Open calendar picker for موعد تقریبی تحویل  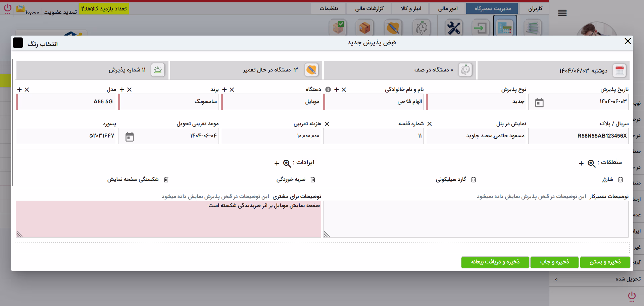[x=130, y=137]
